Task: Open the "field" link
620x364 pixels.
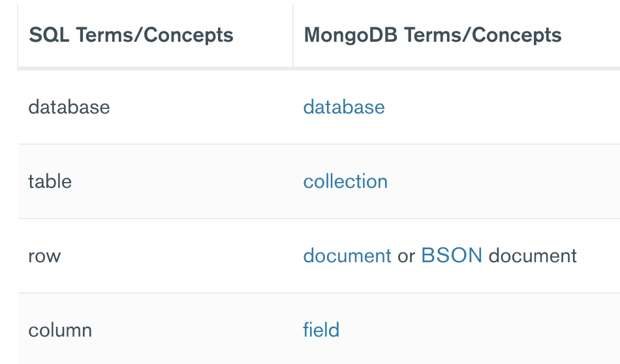Action: click(321, 329)
